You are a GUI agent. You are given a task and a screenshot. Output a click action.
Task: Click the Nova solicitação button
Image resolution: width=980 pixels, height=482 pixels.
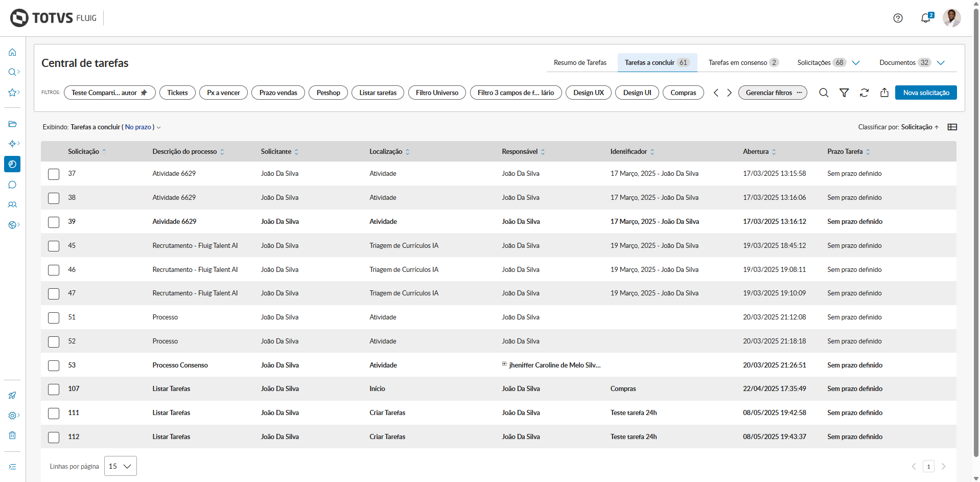click(x=925, y=93)
